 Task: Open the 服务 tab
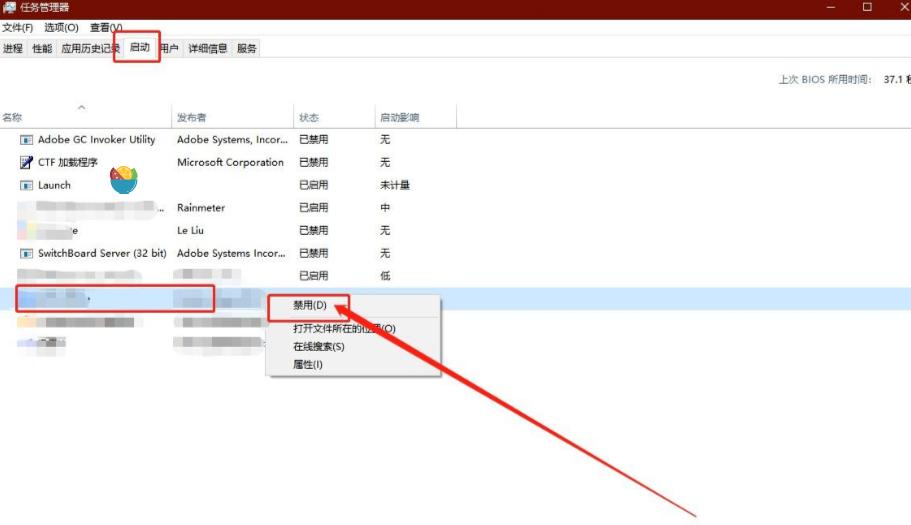[x=246, y=48]
